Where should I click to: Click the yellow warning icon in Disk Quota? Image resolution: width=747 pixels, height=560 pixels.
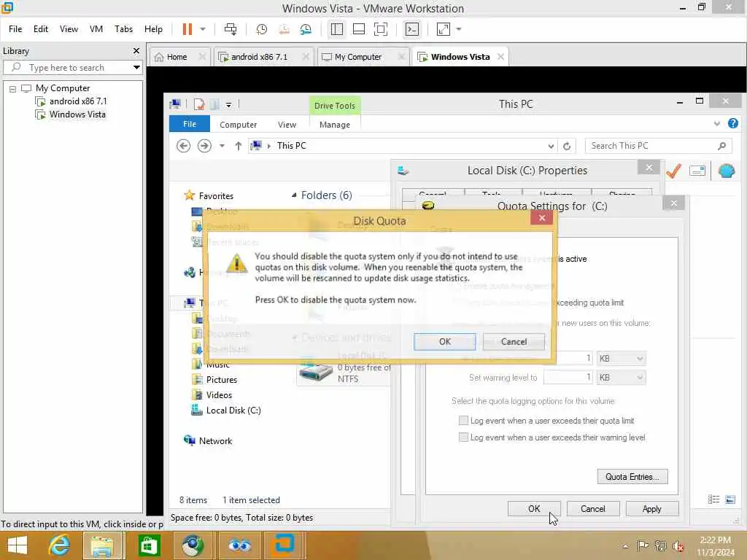[x=236, y=262]
